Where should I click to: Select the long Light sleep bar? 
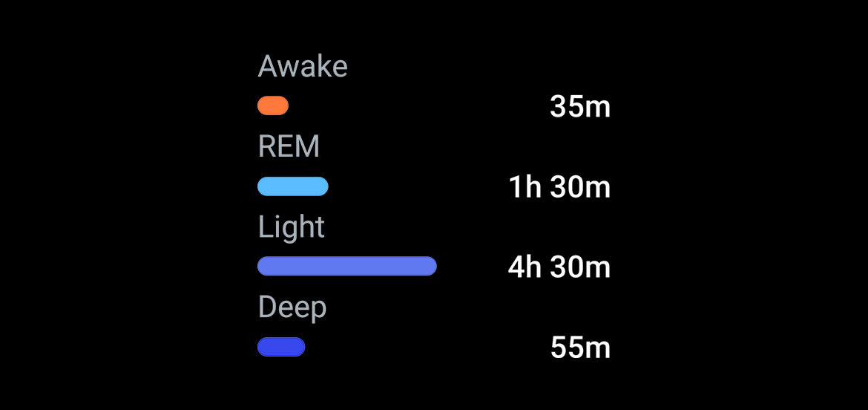(x=347, y=266)
